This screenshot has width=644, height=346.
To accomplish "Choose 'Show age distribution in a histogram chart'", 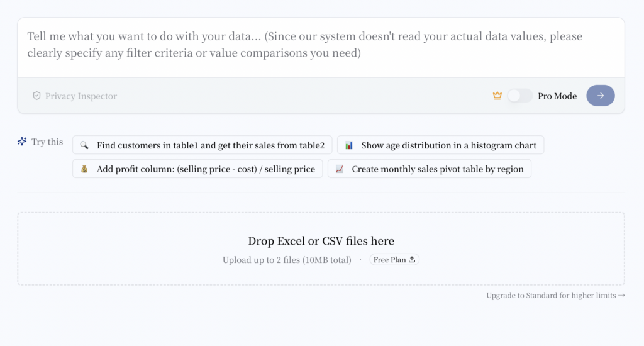I will click(x=440, y=145).
